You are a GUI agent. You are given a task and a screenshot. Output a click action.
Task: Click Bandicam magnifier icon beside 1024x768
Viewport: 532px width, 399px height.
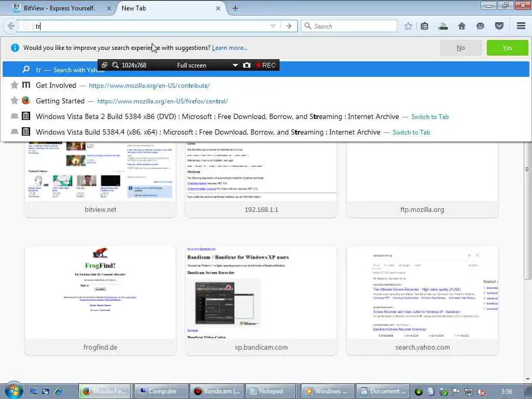tap(115, 65)
